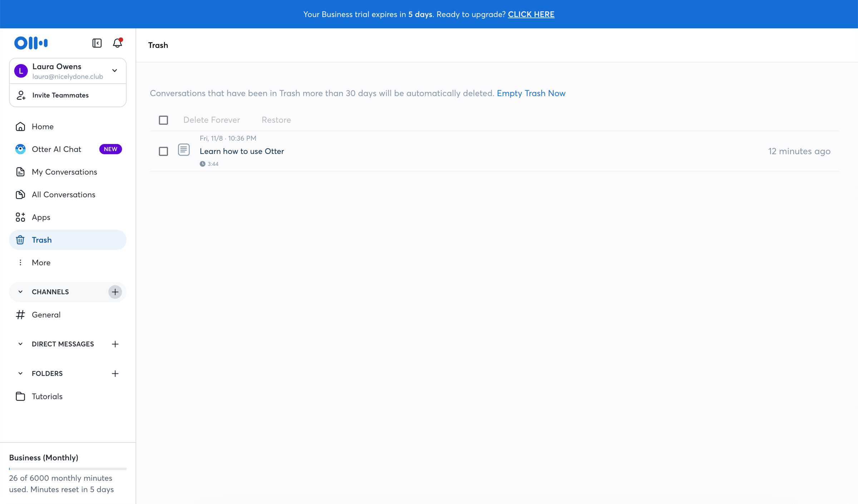Click the Home house icon
The height and width of the screenshot is (504, 858).
(x=20, y=126)
